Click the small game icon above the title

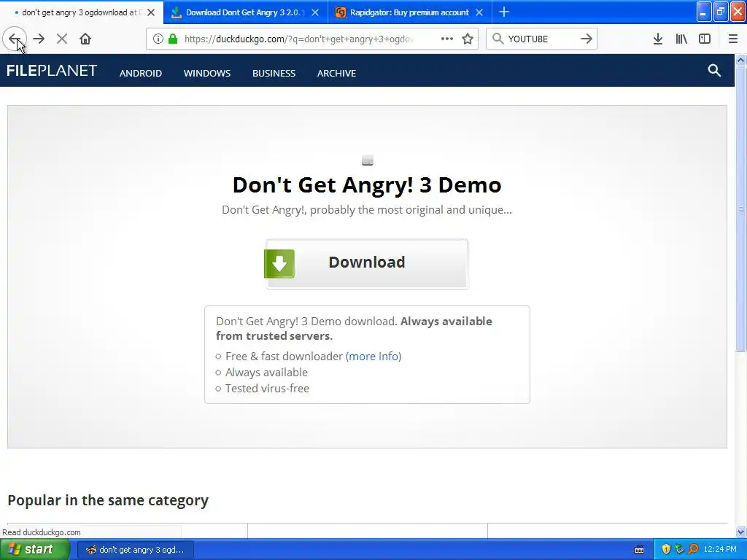click(x=368, y=160)
